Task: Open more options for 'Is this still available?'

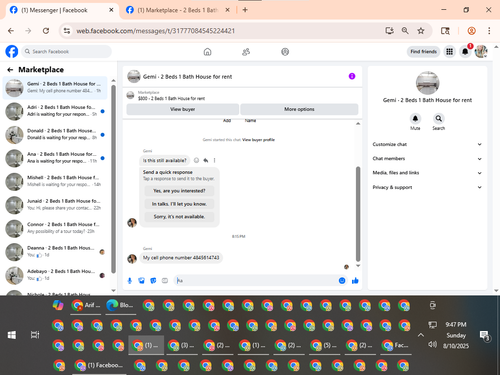Action: 214,160
